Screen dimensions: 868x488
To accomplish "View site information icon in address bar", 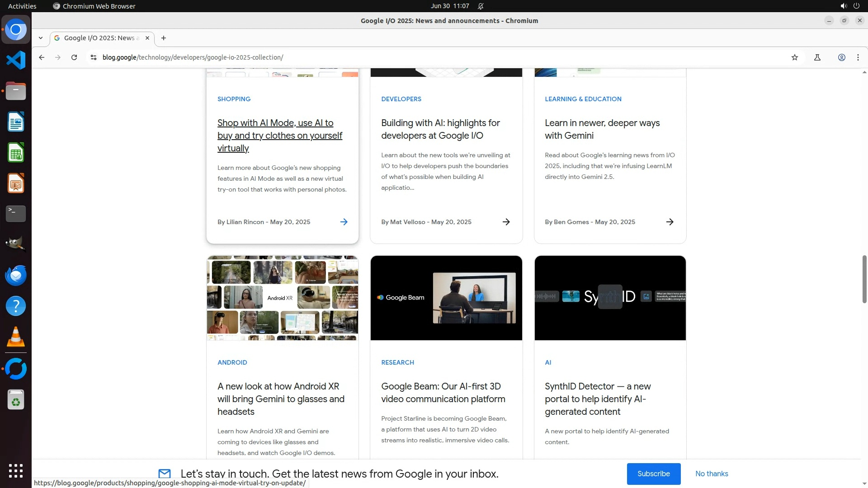I will tap(94, 57).
